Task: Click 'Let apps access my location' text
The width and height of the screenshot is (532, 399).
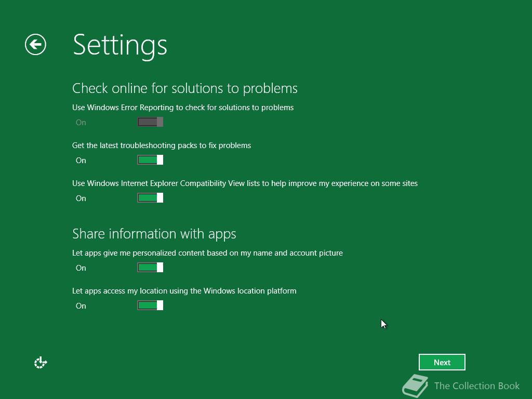Action: (184, 291)
